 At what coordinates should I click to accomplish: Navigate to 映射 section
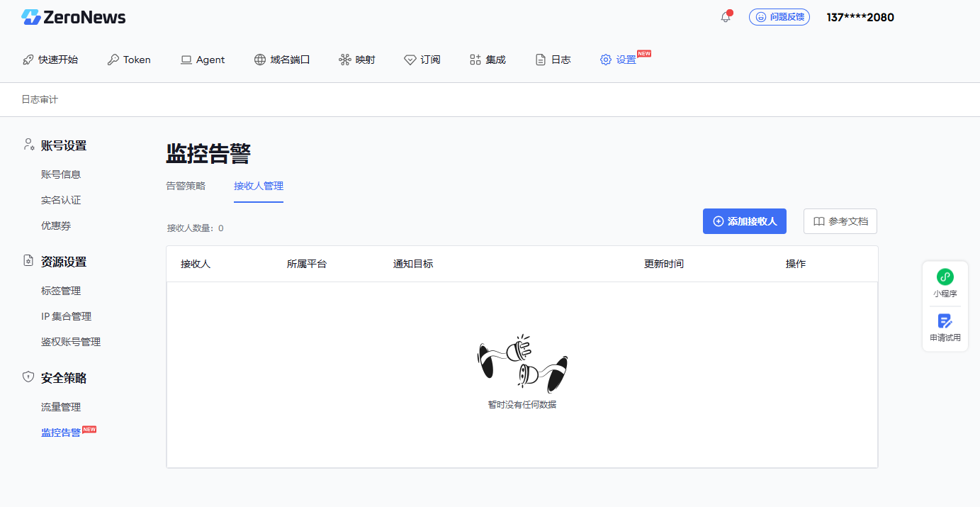357,60
